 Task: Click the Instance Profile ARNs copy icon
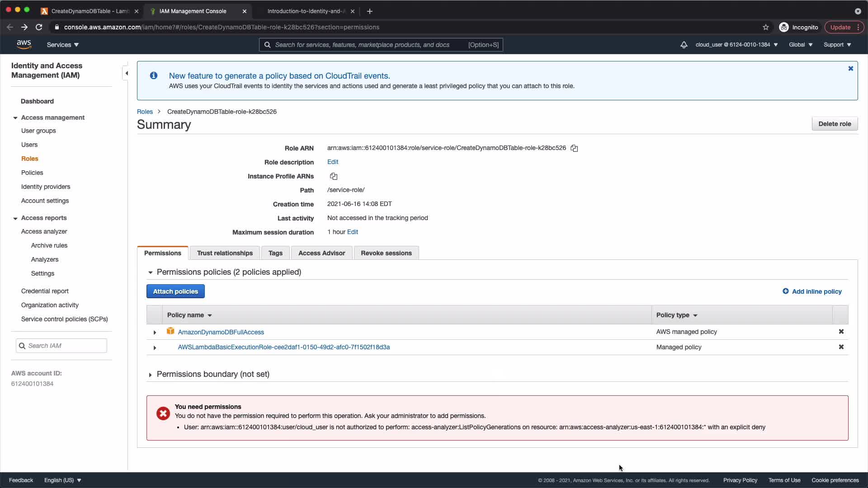coord(334,176)
